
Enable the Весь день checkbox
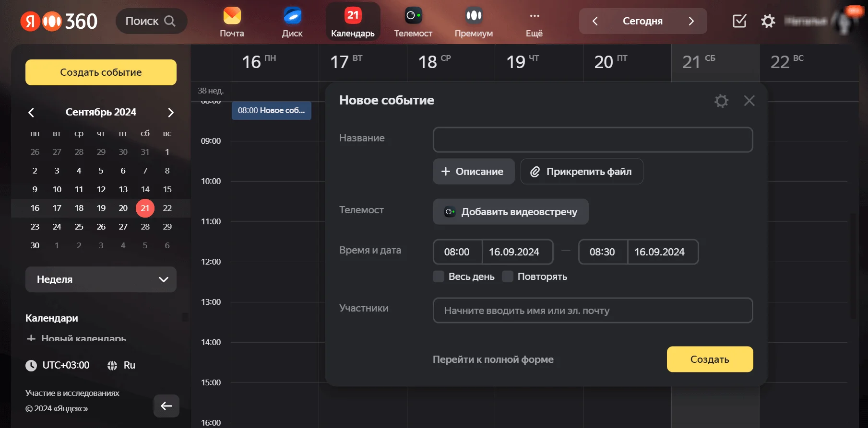tap(439, 277)
